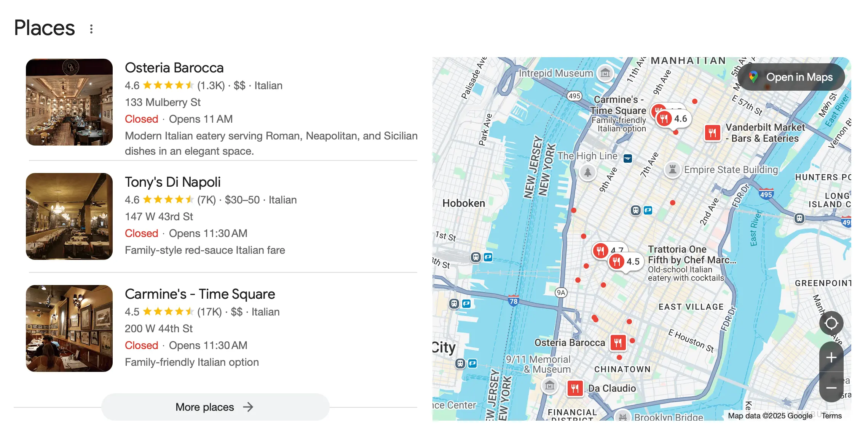Viewport: 868px width, 442px height.
Task: Click the High Line park marker icon
Action: [x=588, y=173]
